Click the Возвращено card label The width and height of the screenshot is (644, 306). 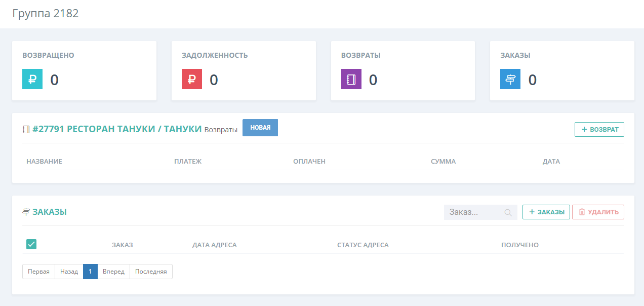48,55
